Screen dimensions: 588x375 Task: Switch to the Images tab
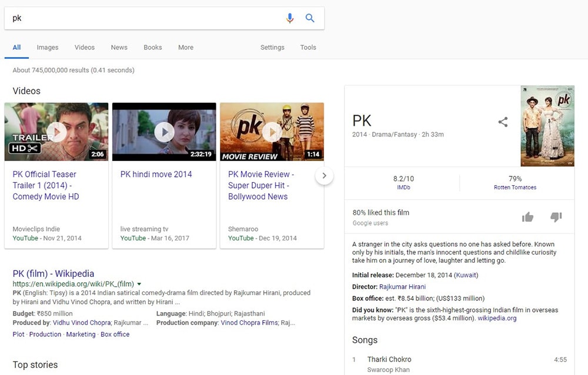(48, 47)
